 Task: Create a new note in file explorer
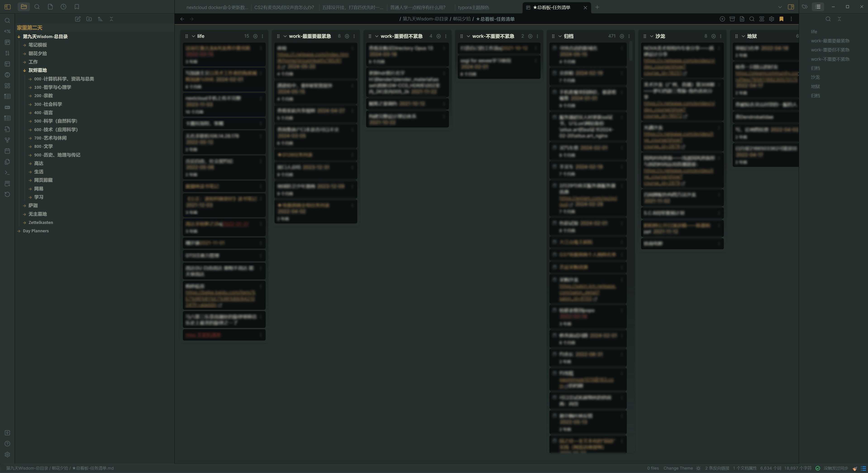coord(78,19)
